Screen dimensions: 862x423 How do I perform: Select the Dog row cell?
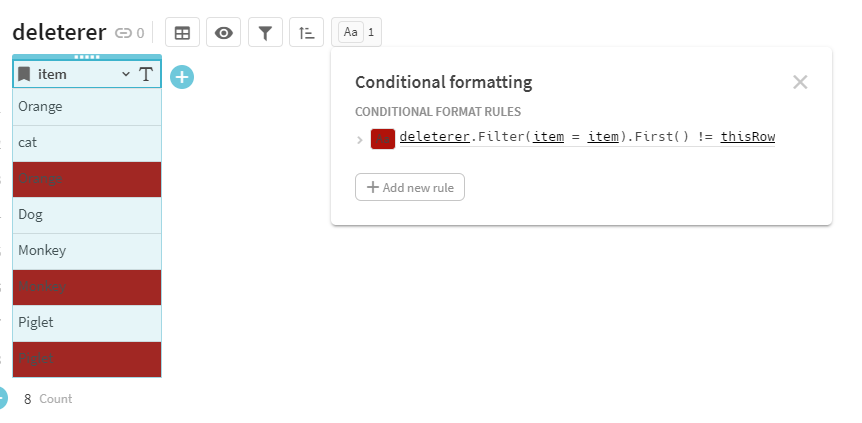[87, 215]
